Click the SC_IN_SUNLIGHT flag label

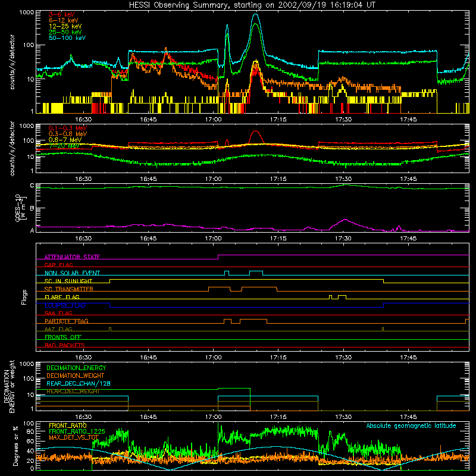[x=68, y=281]
